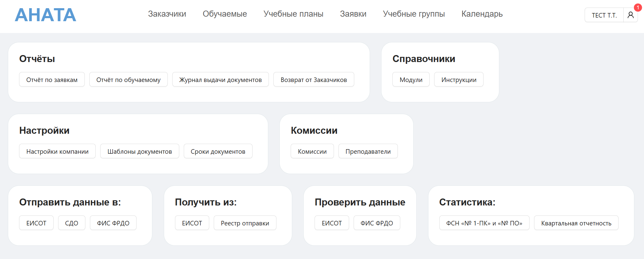Check data in ЕИСОТ
Screen dimensions: 644x259
click(332, 223)
